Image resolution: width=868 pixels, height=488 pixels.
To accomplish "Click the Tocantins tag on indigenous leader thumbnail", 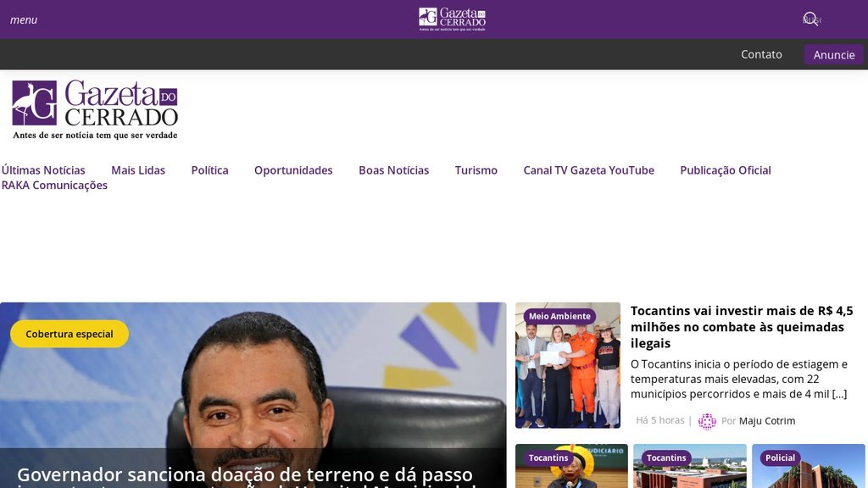I will pyautogui.click(x=548, y=457).
